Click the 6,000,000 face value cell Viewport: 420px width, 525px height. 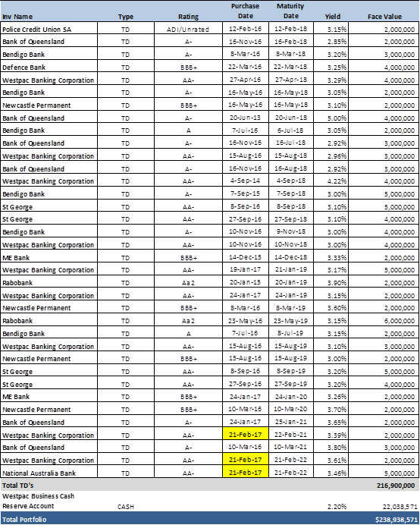[x=384, y=321]
